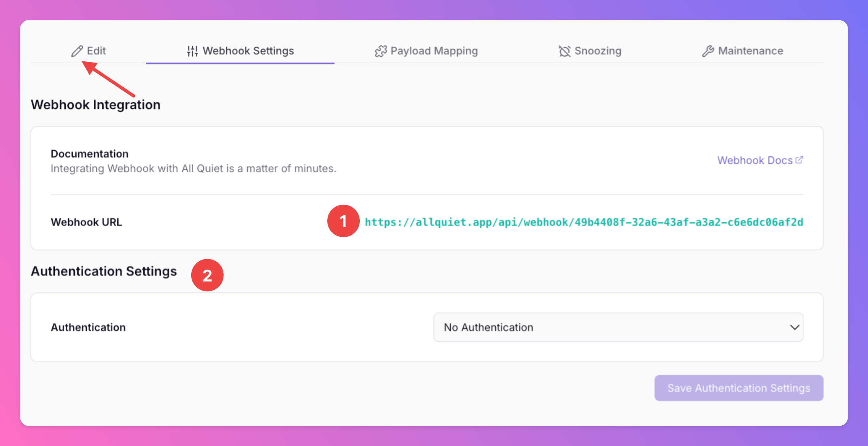
Task: Click the wrench Maintenance icon
Action: (x=708, y=51)
